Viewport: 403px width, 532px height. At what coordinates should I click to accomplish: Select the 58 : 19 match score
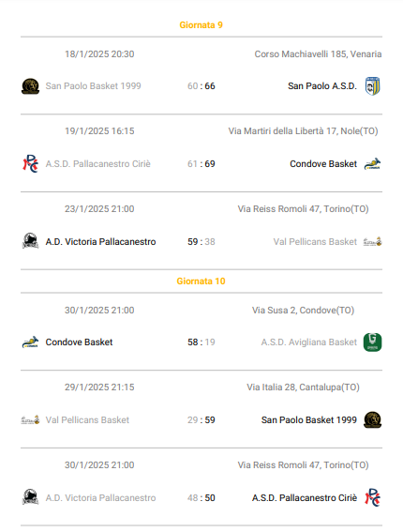pyautogui.click(x=201, y=342)
